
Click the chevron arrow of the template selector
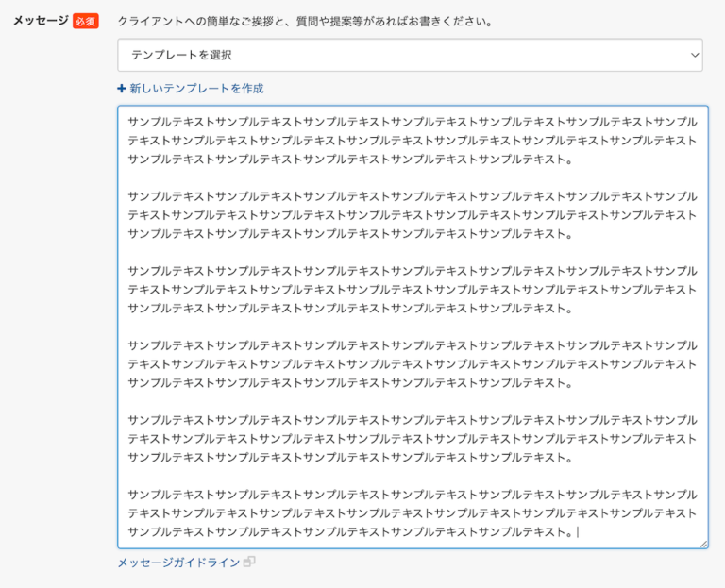[x=695, y=56]
